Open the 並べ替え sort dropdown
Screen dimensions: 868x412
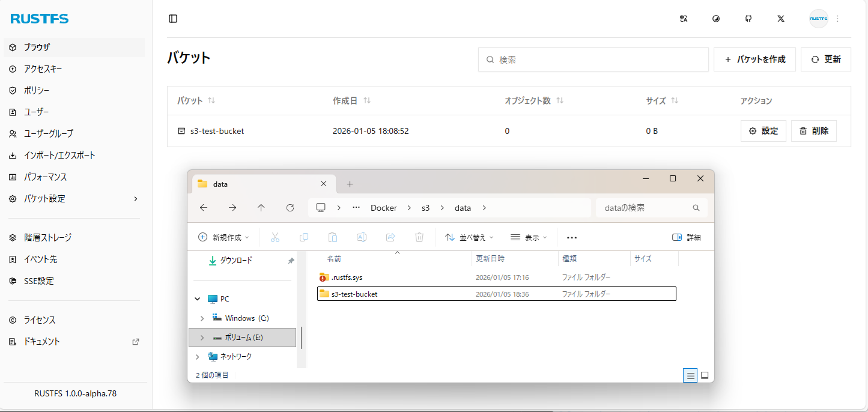tap(469, 237)
